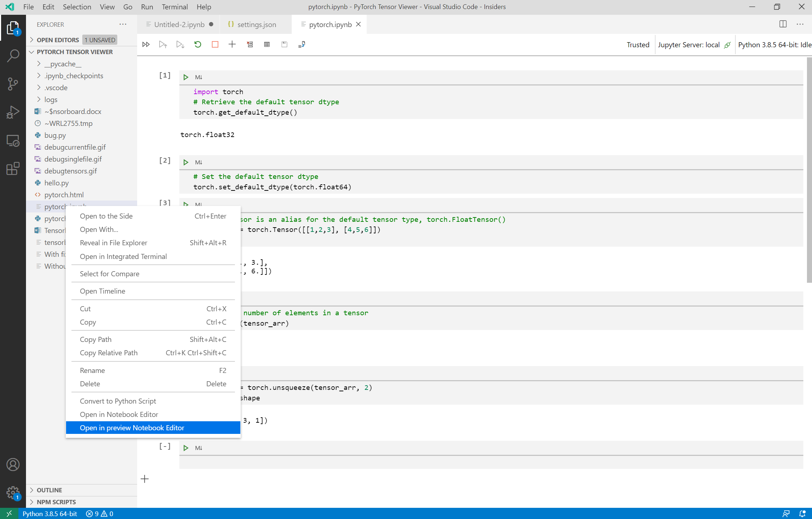
Task: Open pytorch.html in the explorer
Action: coord(64,195)
